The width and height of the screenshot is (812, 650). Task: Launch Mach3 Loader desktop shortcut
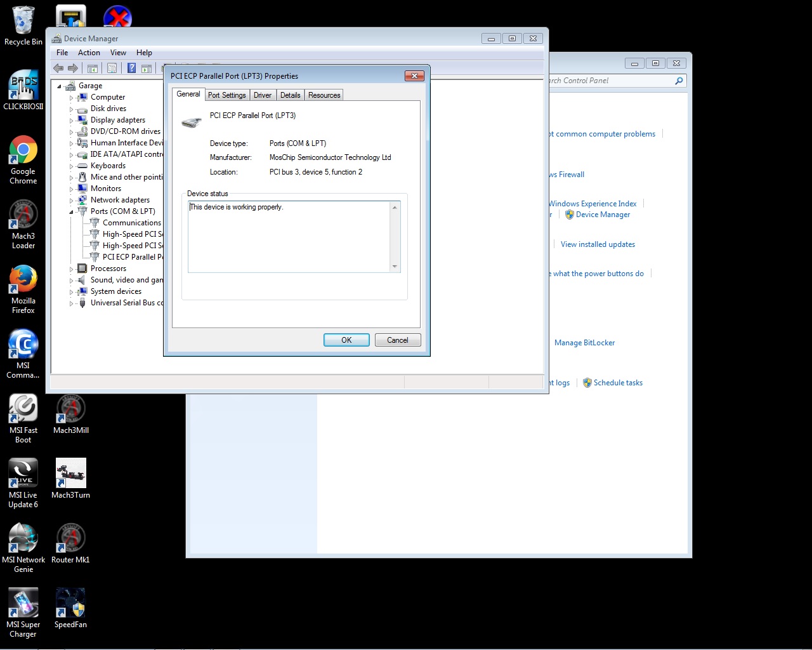[23, 216]
